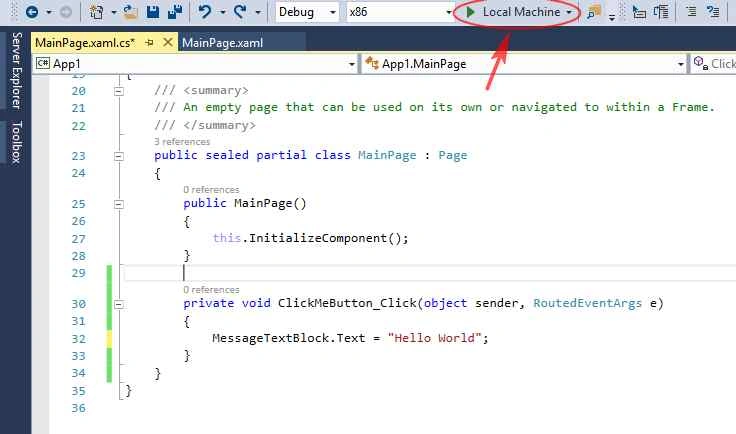Open the Click member navigation dropdown
Image resolution: width=736 pixels, height=434 pixels.
tap(713, 64)
